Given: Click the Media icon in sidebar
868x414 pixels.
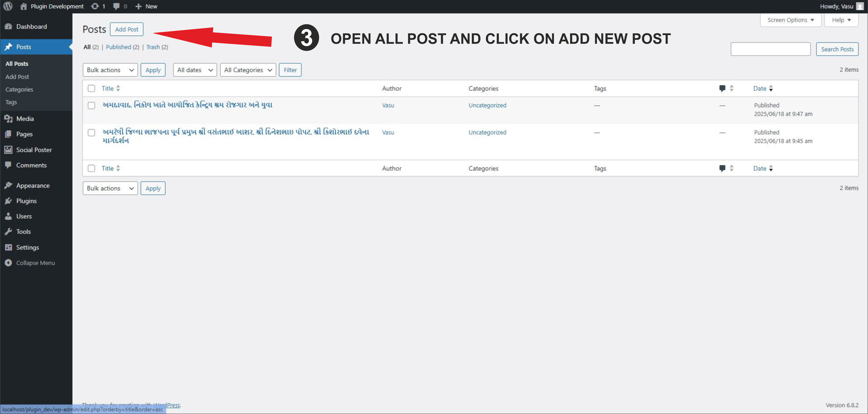Looking at the screenshot, I should 8,119.
